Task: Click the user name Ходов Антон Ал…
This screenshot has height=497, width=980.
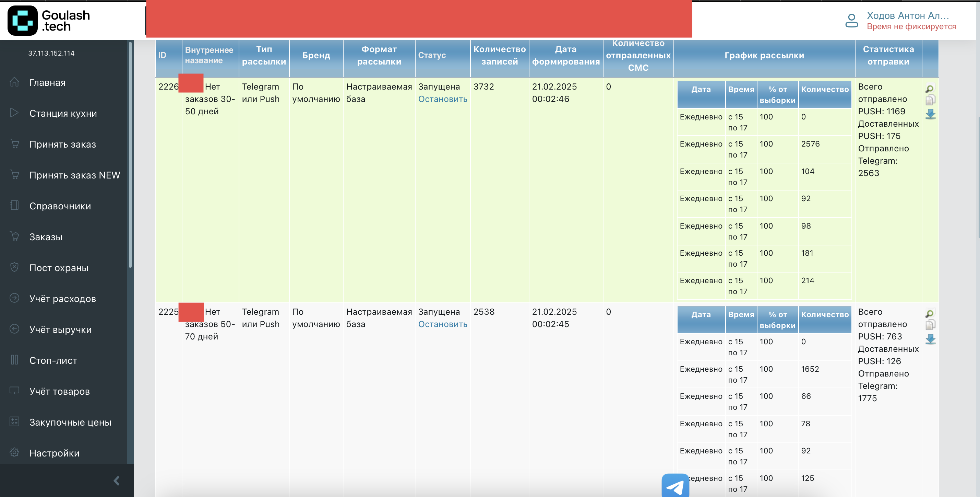Action: (908, 15)
